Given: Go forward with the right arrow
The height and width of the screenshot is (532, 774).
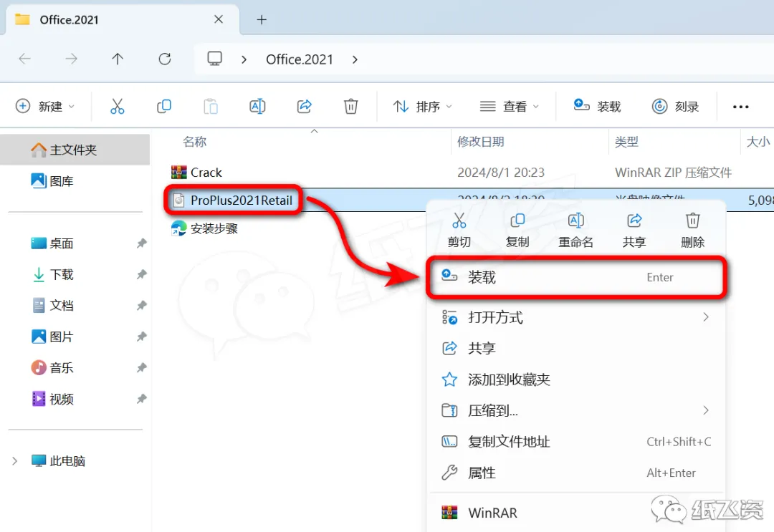Looking at the screenshot, I should 71,59.
